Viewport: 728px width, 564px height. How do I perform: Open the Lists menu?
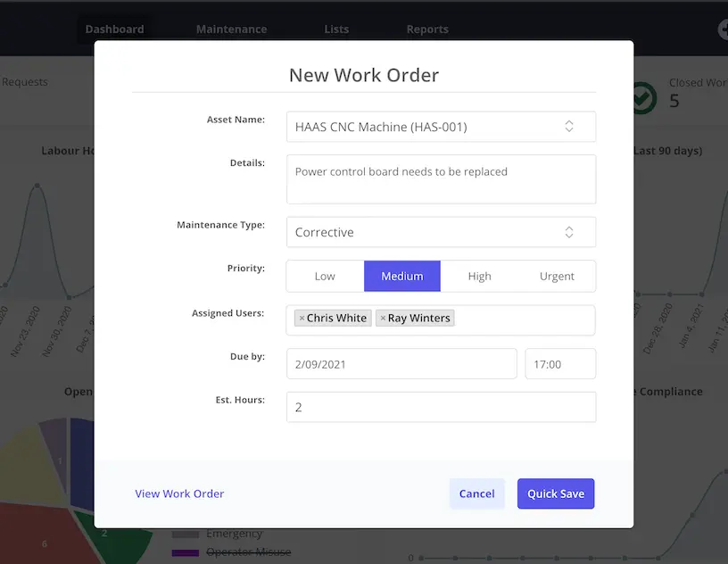pyautogui.click(x=336, y=29)
